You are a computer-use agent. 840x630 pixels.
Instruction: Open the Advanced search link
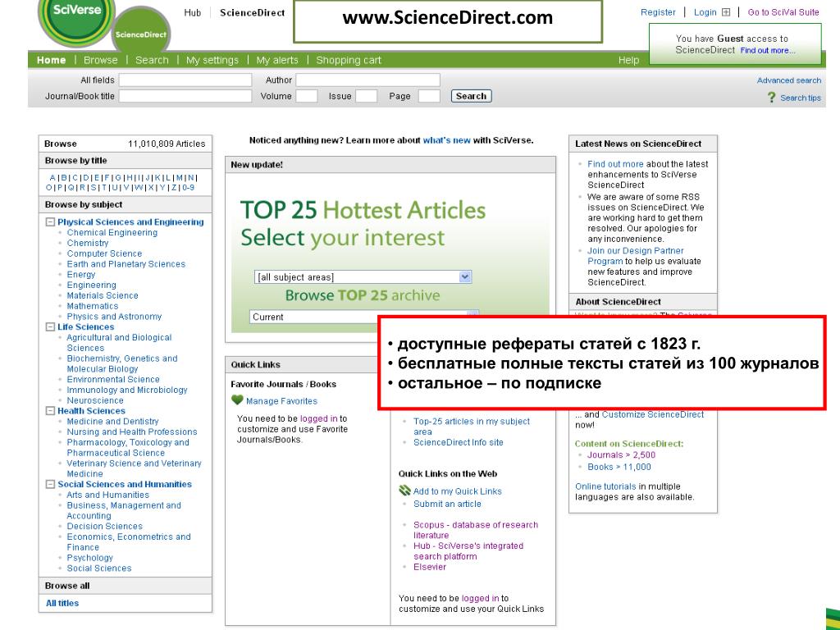pos(788,80)
